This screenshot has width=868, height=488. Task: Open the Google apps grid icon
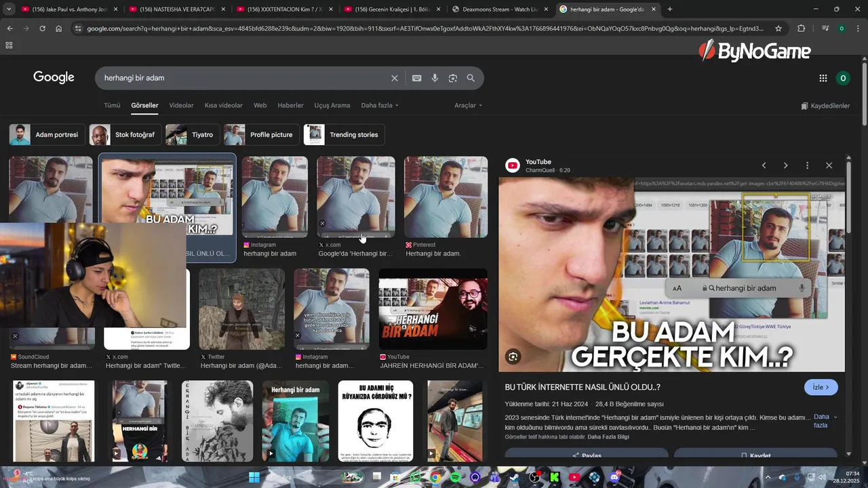[x=823, y=78]
